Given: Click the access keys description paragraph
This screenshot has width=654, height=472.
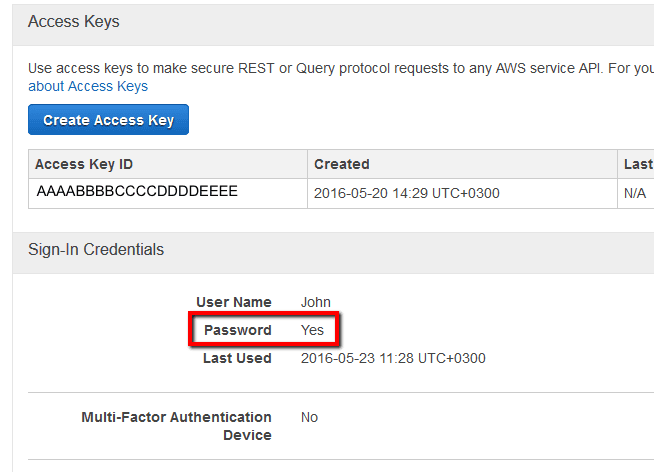Looking at the screenshot, I should [x=341, y=77].
